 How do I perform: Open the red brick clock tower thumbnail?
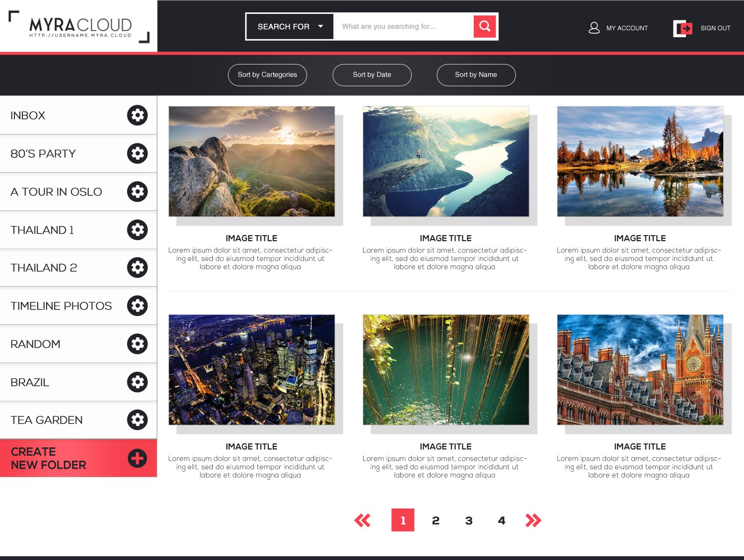coord(640,370)
